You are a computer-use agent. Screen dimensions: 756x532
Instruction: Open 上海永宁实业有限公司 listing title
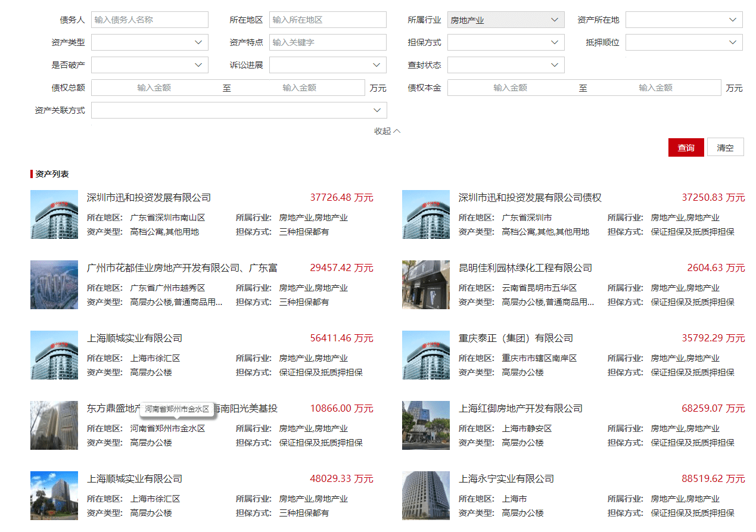506,479
